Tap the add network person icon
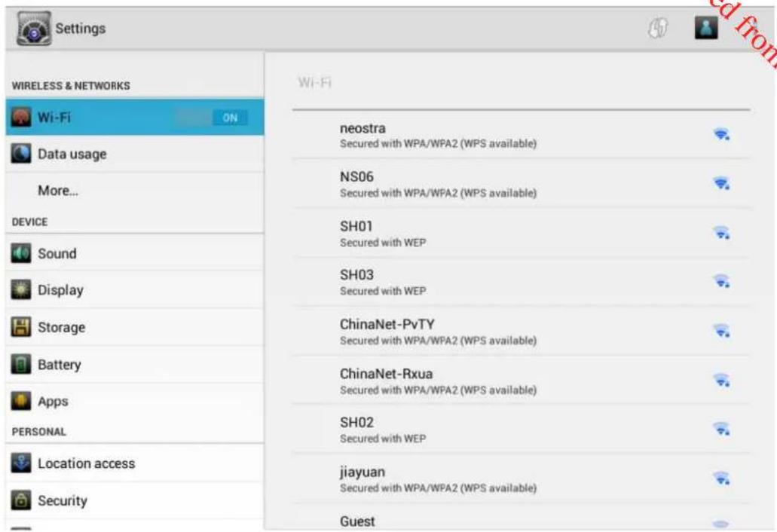This screenshot has width=777, height=532. pyautogui.click(x=706, y=27)
